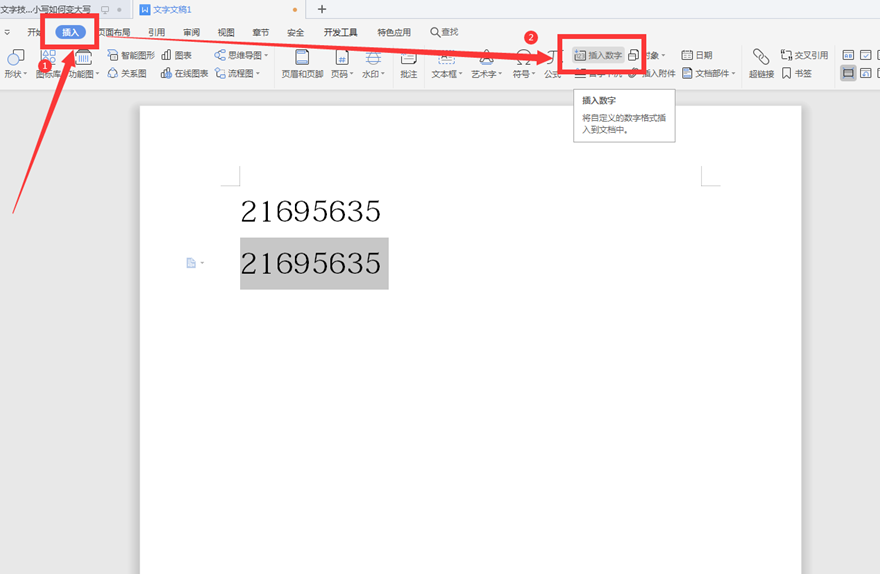The height and width of the screenshot is (574, 880).
Task: Insert a 智能图形 smart graphic
Action: point(131,55)
